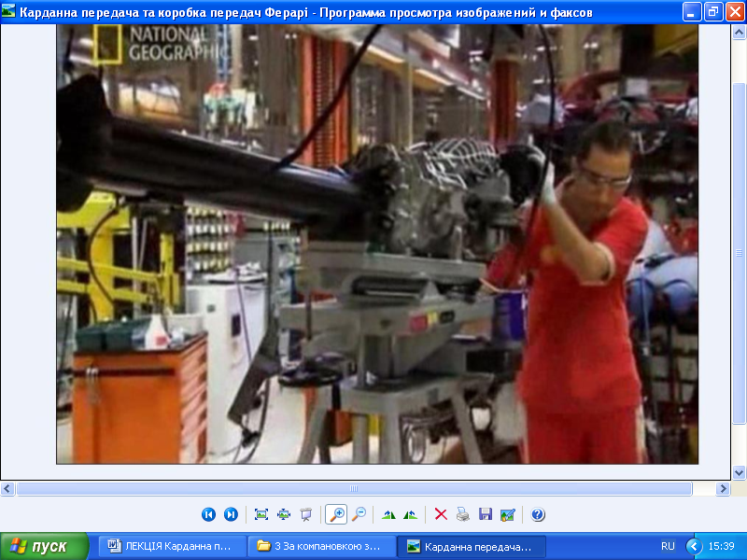Minimize the image viewer window

(692, 11)
